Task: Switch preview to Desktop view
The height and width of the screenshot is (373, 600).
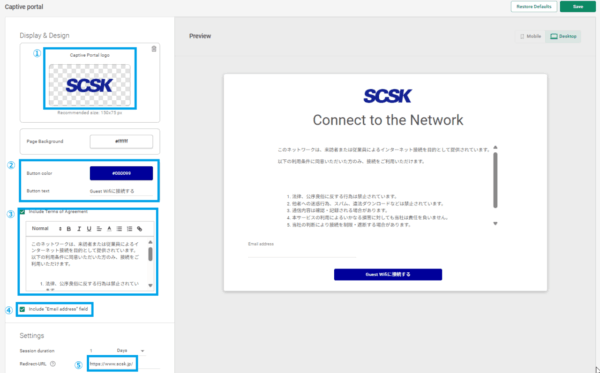Action: coord(563,36)
